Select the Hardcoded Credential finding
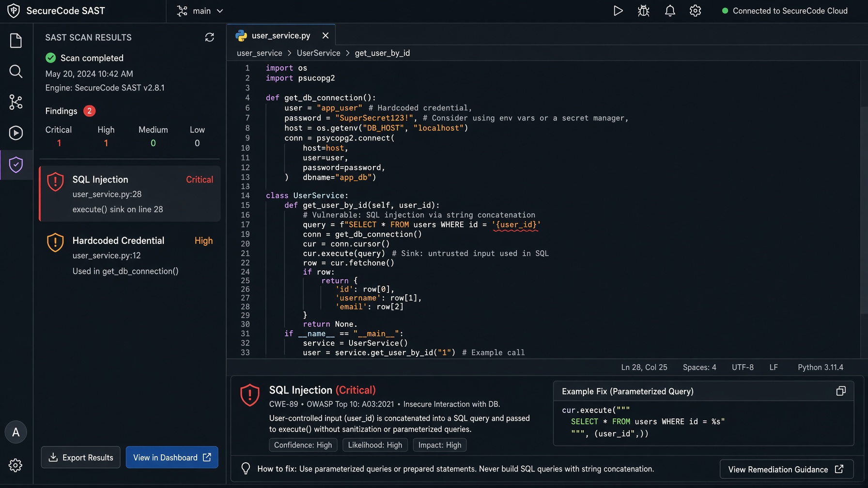Screen dimensions: 868x488 pos(130,255)
